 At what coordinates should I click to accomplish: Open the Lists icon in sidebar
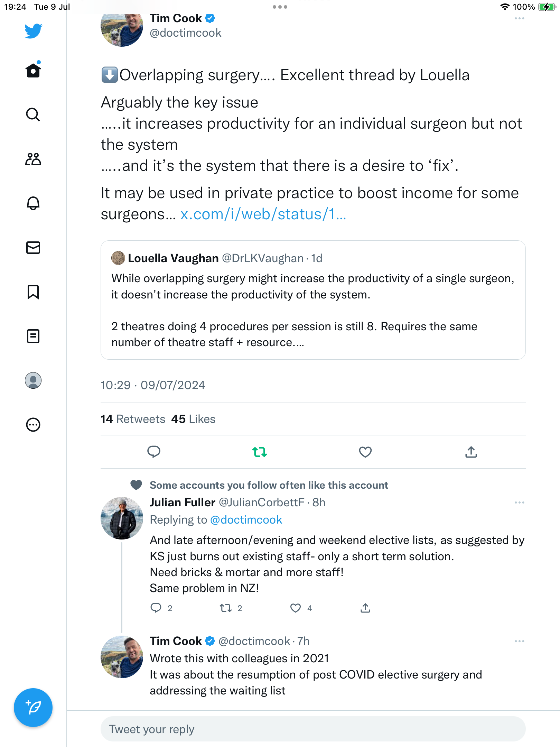tap(33, 336)
